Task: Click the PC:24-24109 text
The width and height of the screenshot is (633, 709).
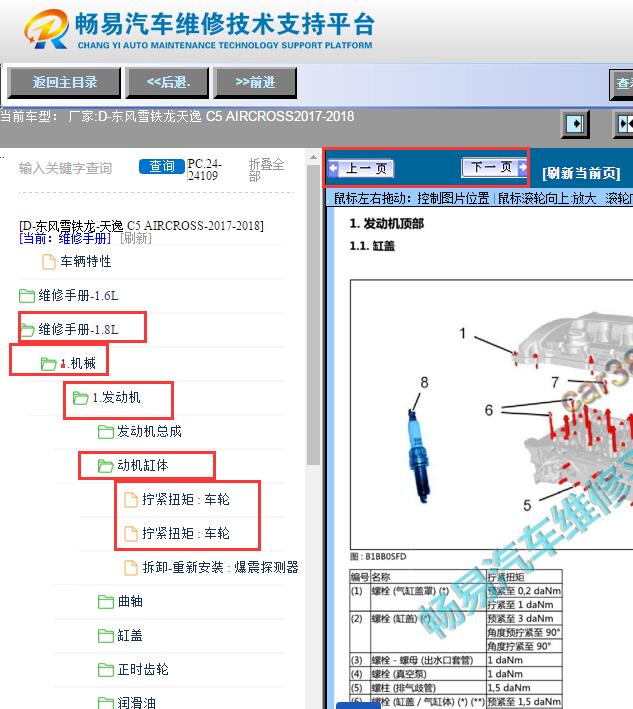Action: 204,170
